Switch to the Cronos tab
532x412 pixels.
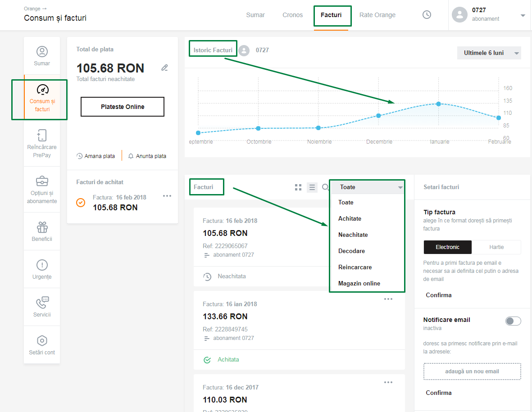[293, 15]
